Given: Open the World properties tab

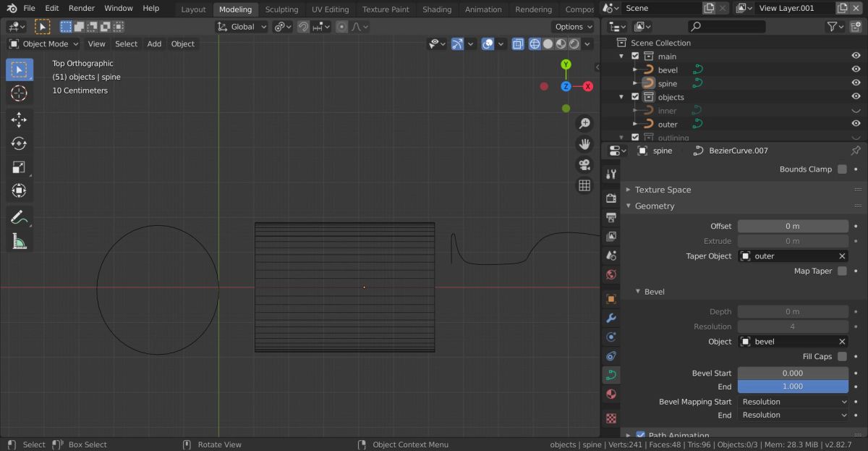Looking at the screenshot, I should pyautogui.click(x=611, y=274).
